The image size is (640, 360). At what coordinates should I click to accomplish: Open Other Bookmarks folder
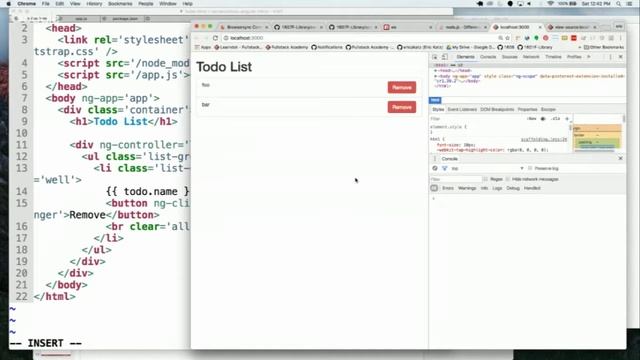pyautogui.click(x=604, y=47)
